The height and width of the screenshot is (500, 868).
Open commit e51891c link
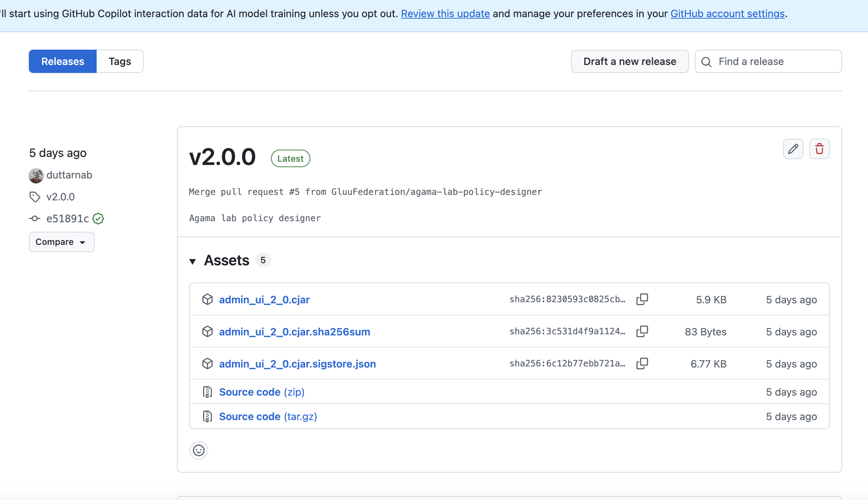point(67,219)
